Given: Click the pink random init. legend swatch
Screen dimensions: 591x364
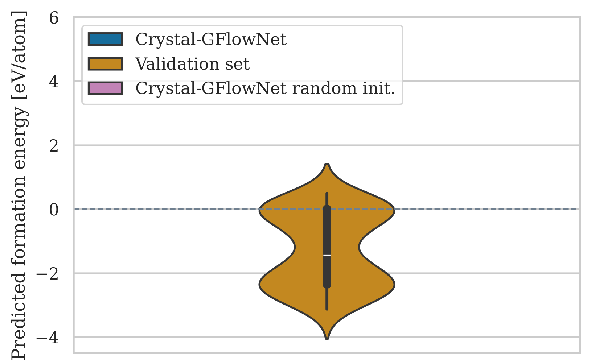Looking at the screenshot, I should (x=105, y=88).
